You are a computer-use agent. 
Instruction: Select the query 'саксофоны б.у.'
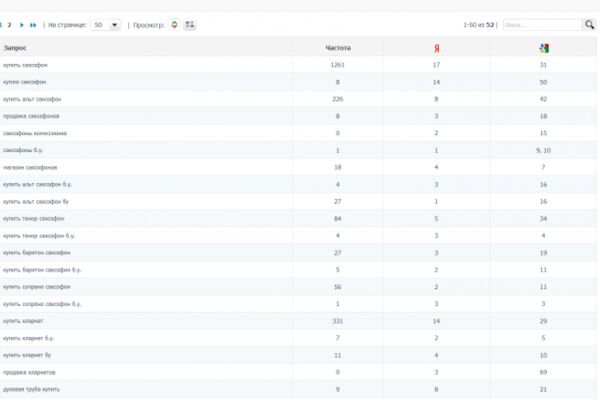pyautogui.click(x=23, y=150)
